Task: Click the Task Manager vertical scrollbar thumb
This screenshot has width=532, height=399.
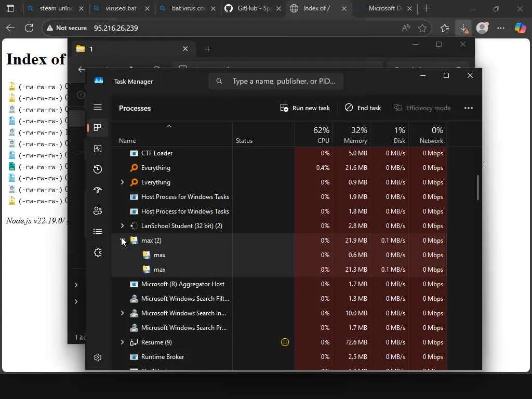Action: click(478, 187)
